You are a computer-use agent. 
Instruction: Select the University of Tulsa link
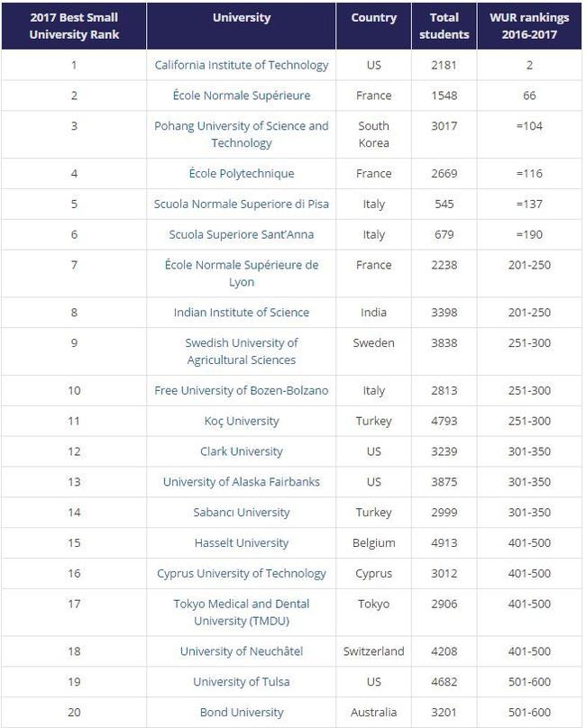(242, 682)
